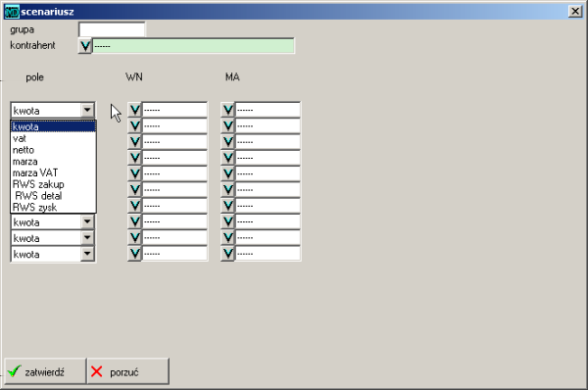This screenshot has width=588, height=390.
Task: Select RWS detal from the list
Action: coord(53,196)
